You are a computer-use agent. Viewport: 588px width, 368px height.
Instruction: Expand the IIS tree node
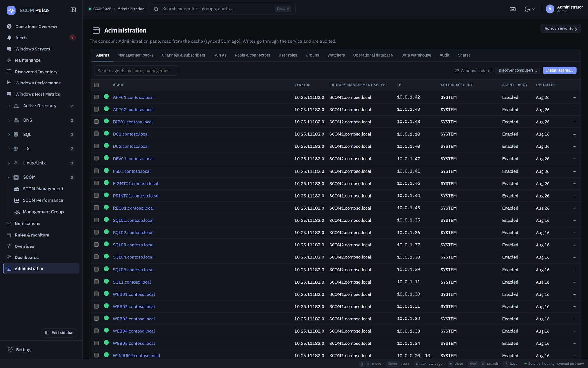tap(9, 149)
